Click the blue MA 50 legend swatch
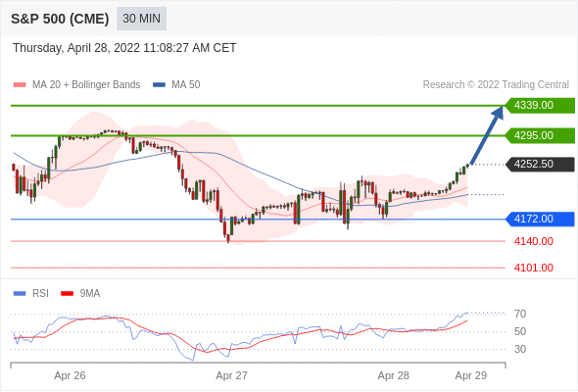This screenshot has width=578, height=392. click(x=160, y=85)
